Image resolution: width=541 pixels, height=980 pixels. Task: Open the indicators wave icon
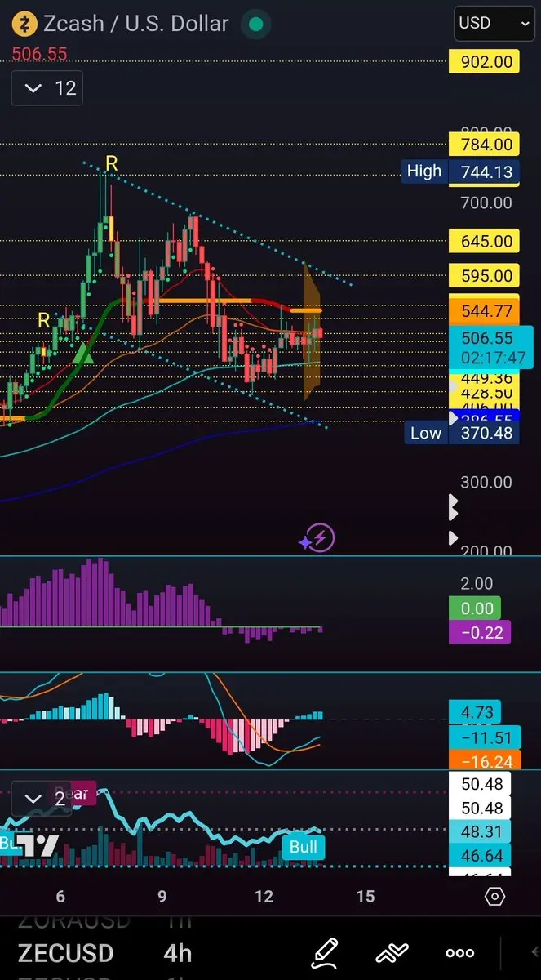click(x=392, y=953)
